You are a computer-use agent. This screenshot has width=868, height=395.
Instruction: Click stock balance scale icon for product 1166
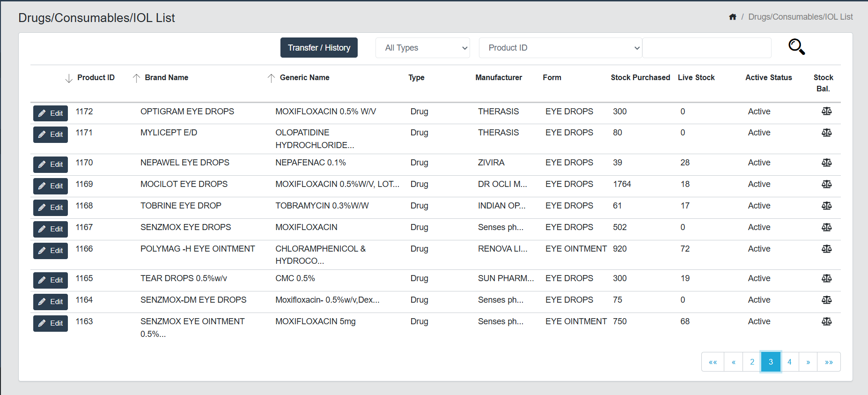coord(826,249)
